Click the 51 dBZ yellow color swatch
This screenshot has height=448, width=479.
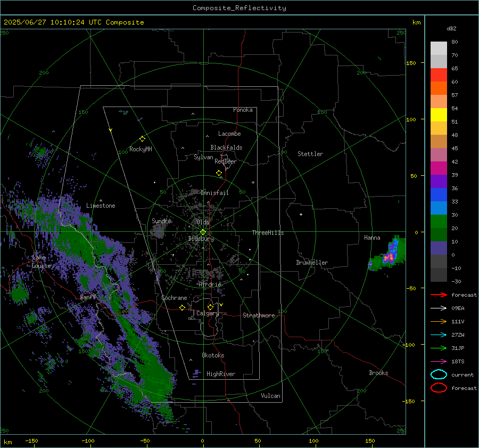439,115
